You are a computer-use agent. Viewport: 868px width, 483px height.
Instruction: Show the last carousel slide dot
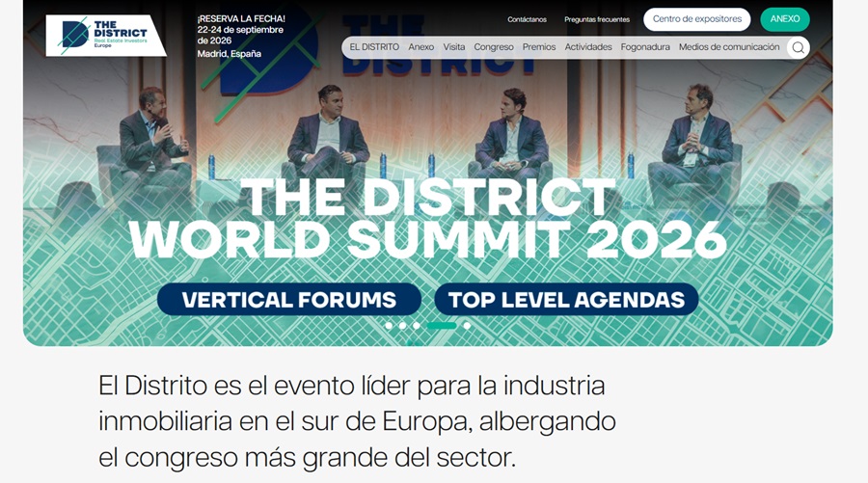(x=467, y=326)
